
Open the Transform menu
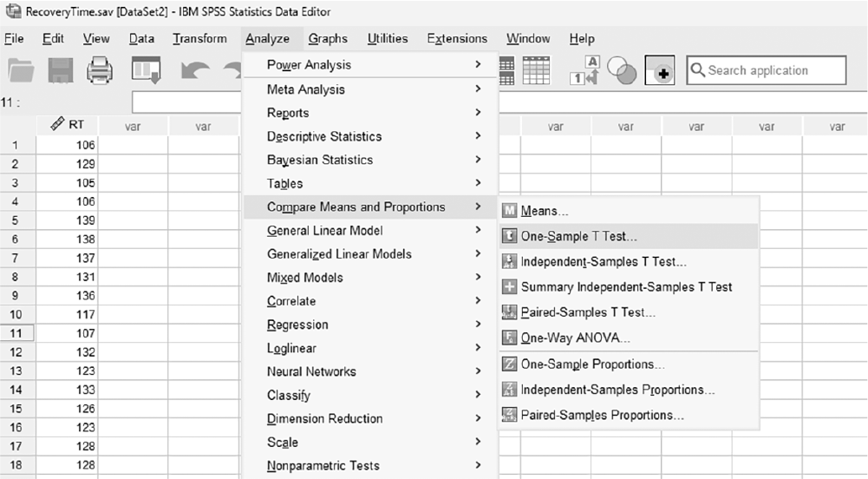199,39
